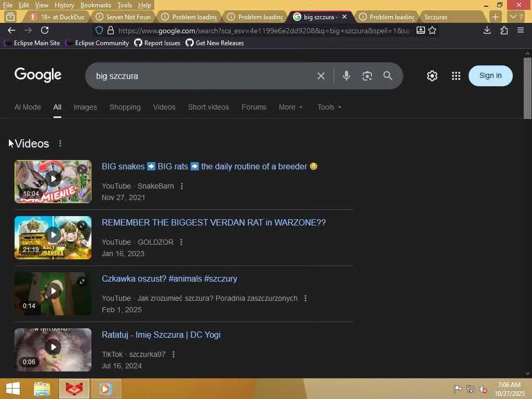
Task: Click the Google logo
Action: (x=38, y=75)
